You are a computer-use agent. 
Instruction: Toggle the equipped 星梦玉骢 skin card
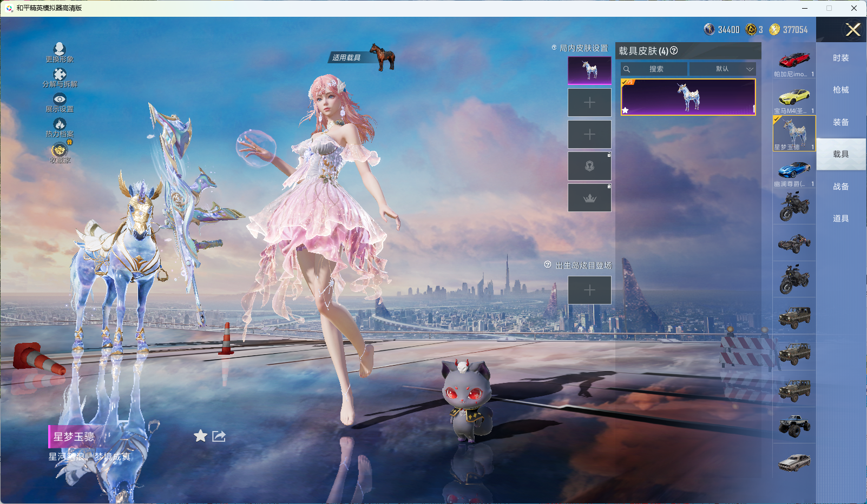(688, 97)
